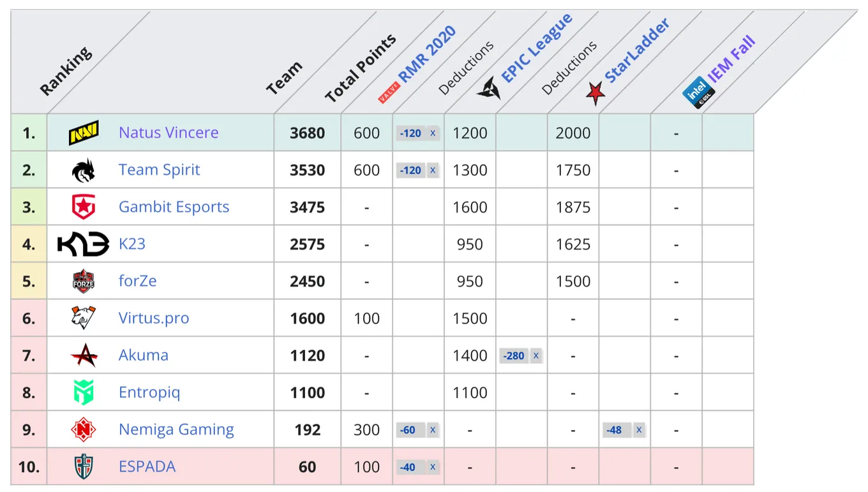Open the Akuma team link
Screen dimensions: 868x492
[x=144, y=355]
